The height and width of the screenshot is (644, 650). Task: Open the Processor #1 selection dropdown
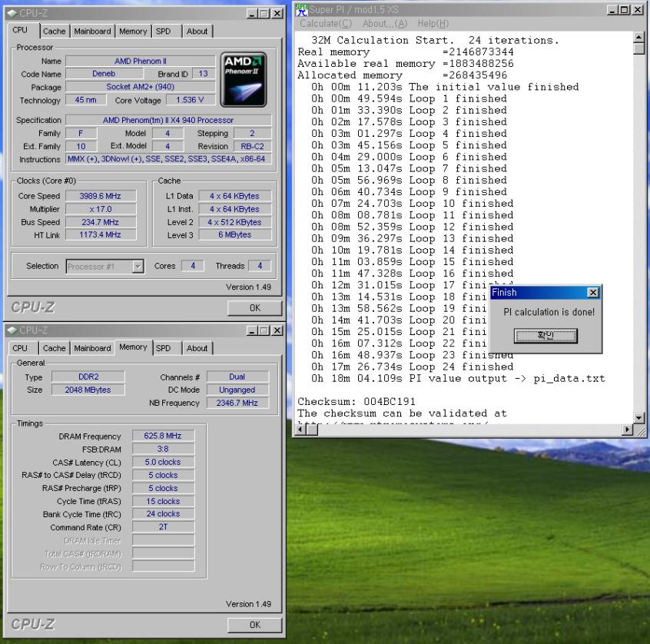pyautogui.click(x=138, y=266)
